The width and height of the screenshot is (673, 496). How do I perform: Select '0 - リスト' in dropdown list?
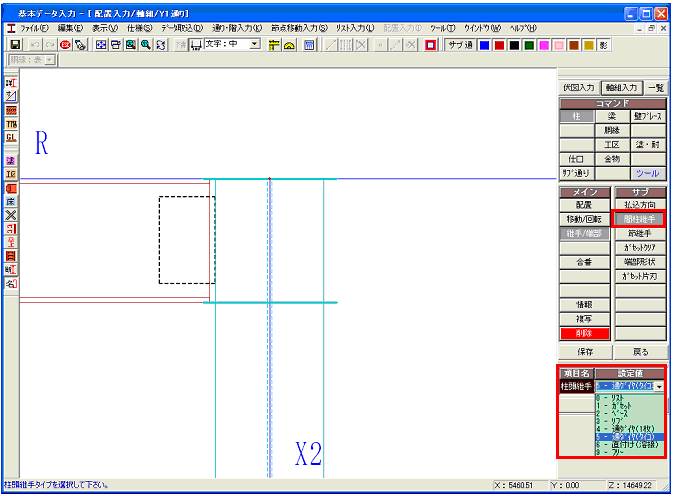point(629,398)
